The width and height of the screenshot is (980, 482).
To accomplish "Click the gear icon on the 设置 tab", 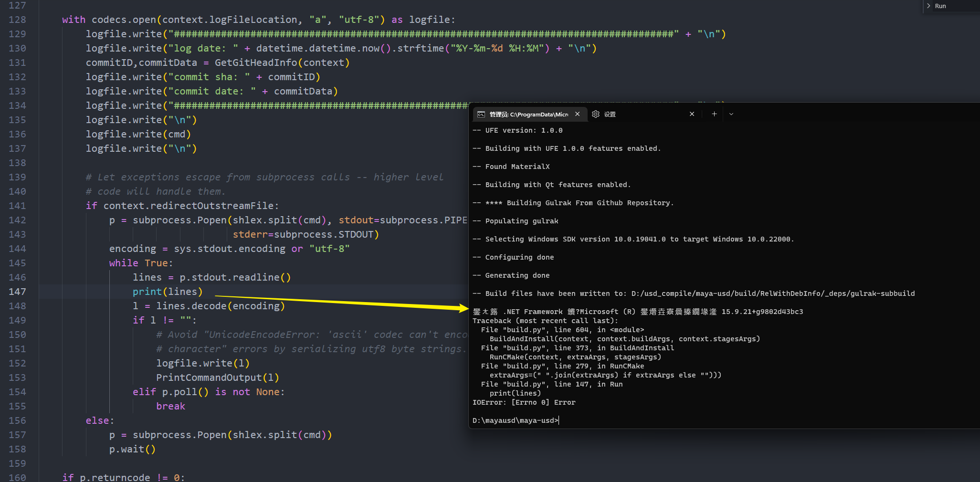I will [x=595, y=114].
